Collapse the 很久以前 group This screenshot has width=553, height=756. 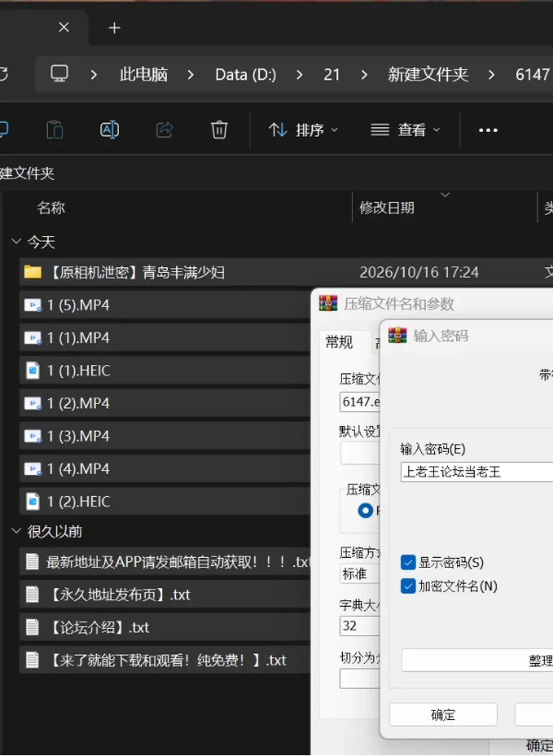click(x=16, y=531)
